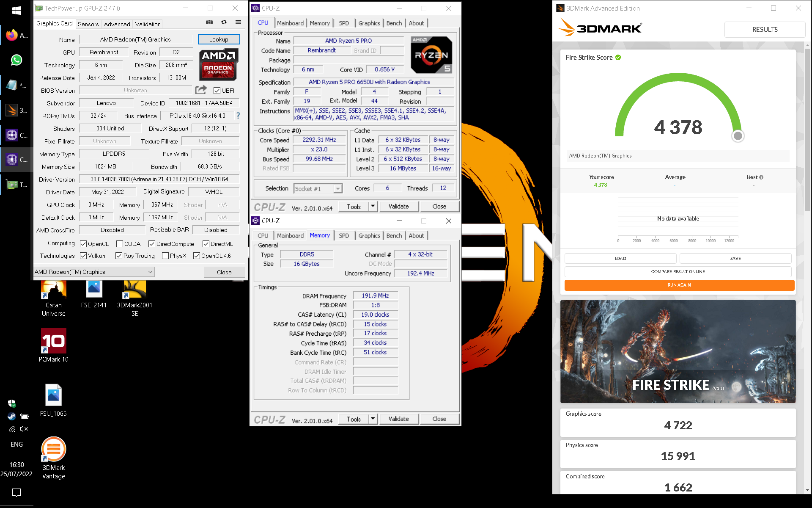Open the GPU selection dropdown in GPU-Z
The image size is (812, 508).
94,272
